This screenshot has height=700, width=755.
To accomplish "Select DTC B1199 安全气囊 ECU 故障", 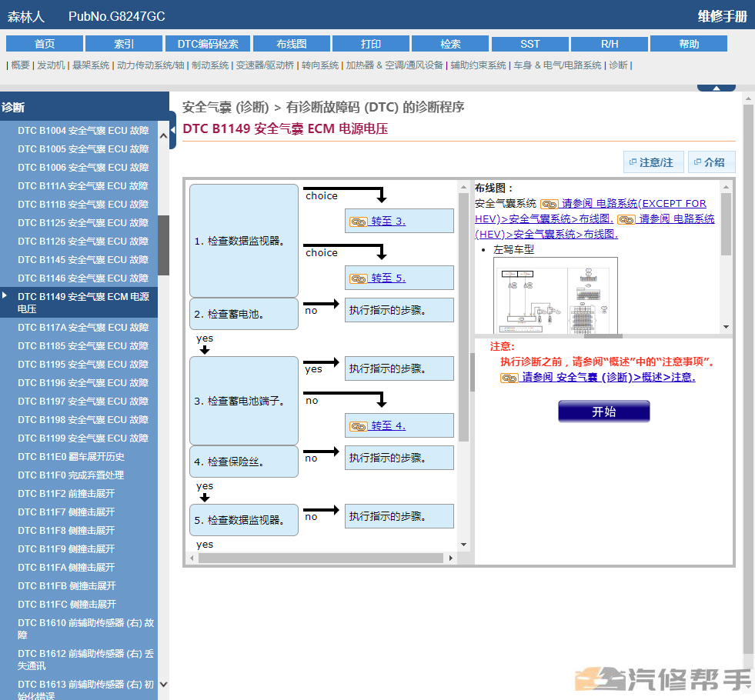I will point(83,438).
